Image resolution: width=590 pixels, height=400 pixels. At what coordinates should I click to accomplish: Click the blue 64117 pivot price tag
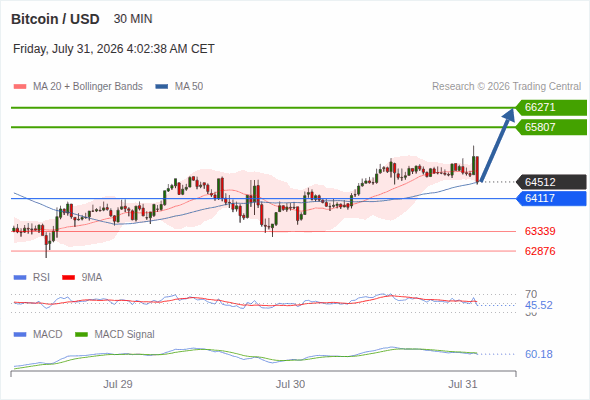coord(551,198)
